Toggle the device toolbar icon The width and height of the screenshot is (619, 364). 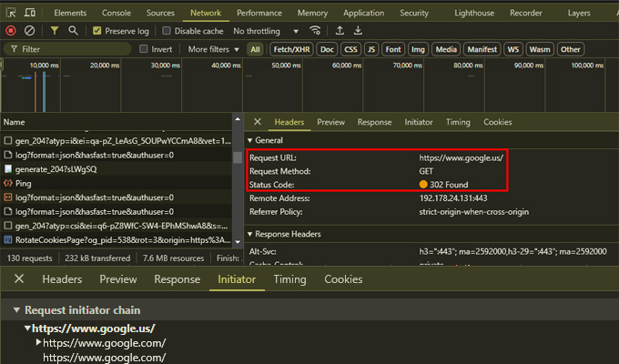click(30, 14)
